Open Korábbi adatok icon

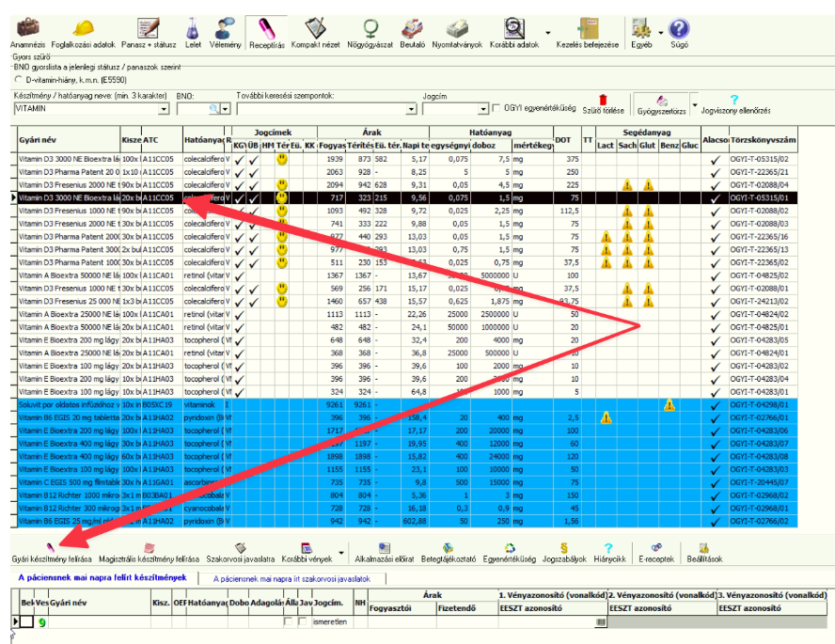click(x=514, y=28)
